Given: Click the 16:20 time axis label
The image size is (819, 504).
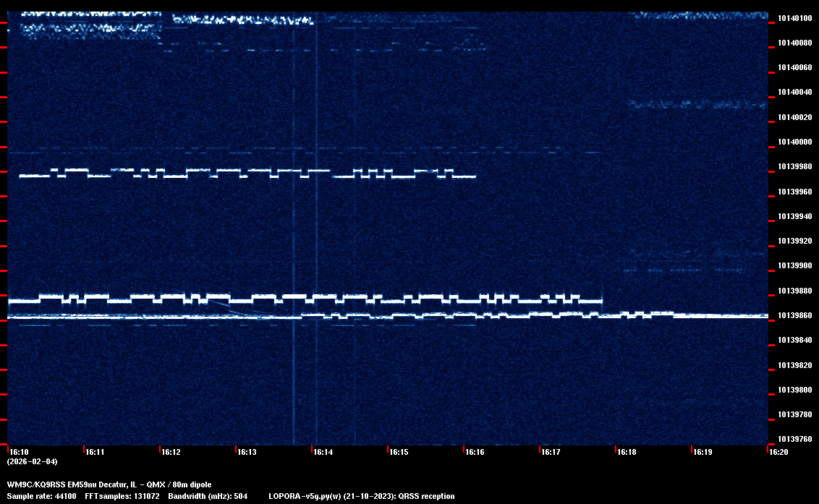Looking at the screenshot, I should [x=778, y=452].
